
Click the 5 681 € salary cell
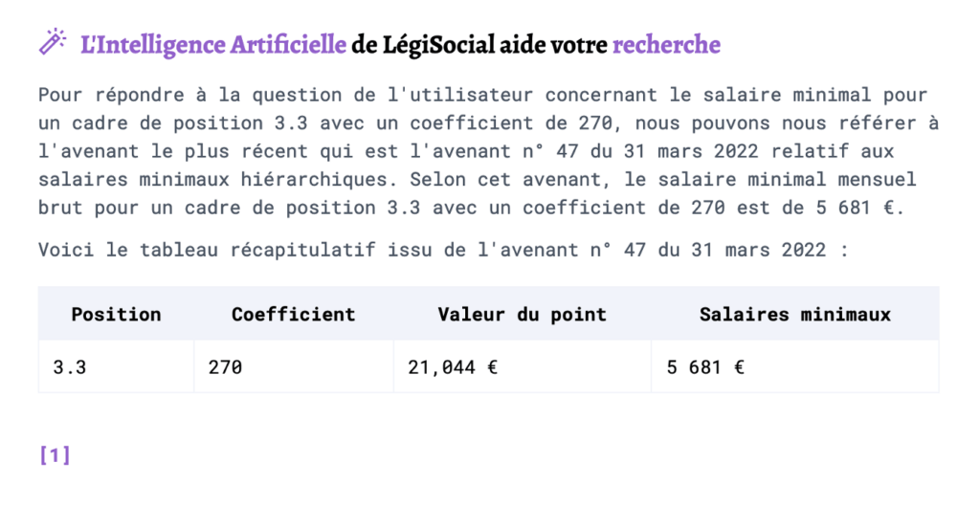pyautogui.click(x=795, y=367)
